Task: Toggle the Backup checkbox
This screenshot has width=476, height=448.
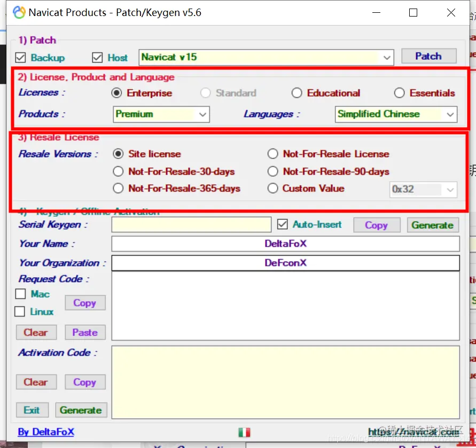Action: [20, 57]
